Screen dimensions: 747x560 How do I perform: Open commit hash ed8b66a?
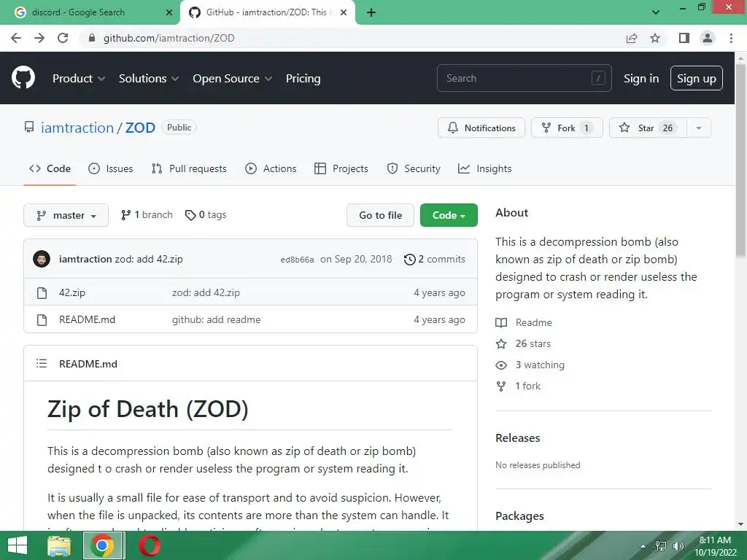coord(298,260)
